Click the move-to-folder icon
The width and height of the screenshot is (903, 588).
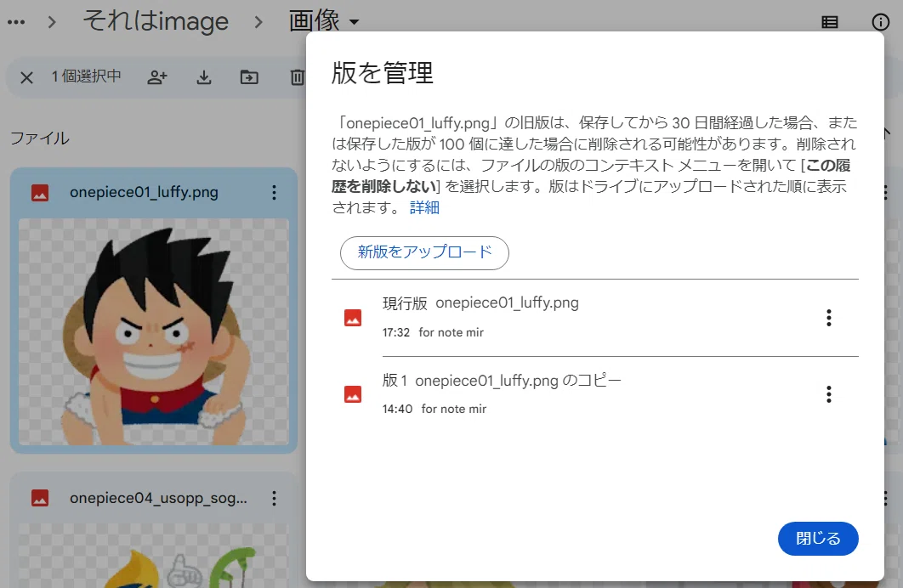click(249, 77)
